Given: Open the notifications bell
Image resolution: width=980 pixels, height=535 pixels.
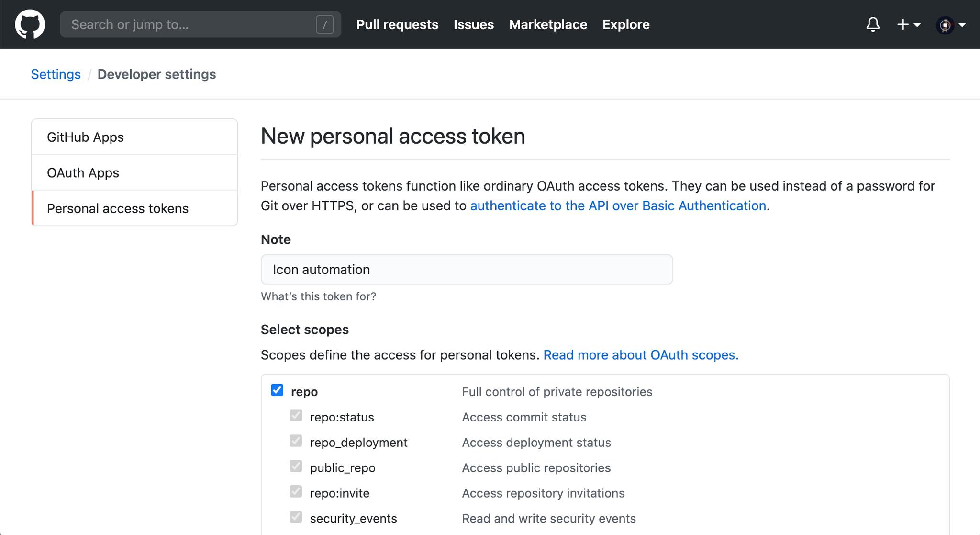Looking at the screenshot, I should pos(873,24).
